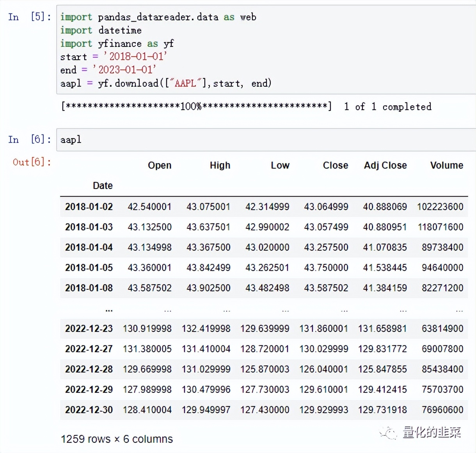Click the download progress bar output
Screen dimensions: 476x453
click(x=197, y=107)
